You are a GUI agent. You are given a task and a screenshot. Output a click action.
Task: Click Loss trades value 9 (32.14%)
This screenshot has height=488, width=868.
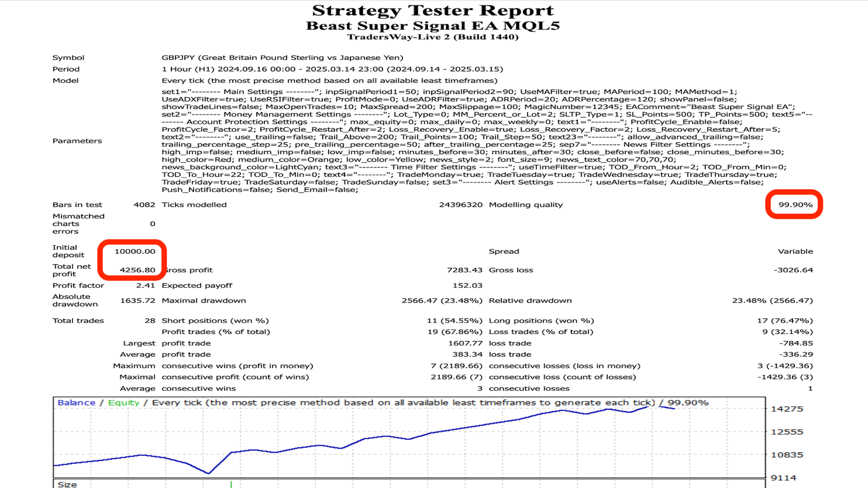coord(787,332)
